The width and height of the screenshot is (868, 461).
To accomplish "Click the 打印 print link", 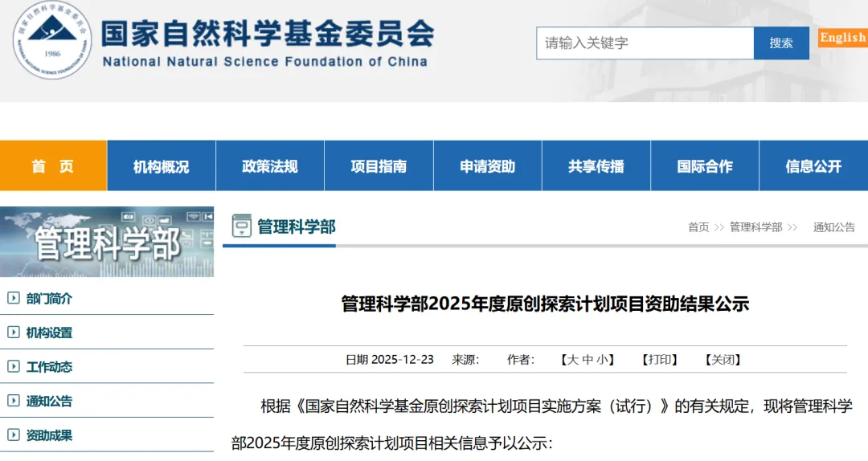I will point(659,360).
